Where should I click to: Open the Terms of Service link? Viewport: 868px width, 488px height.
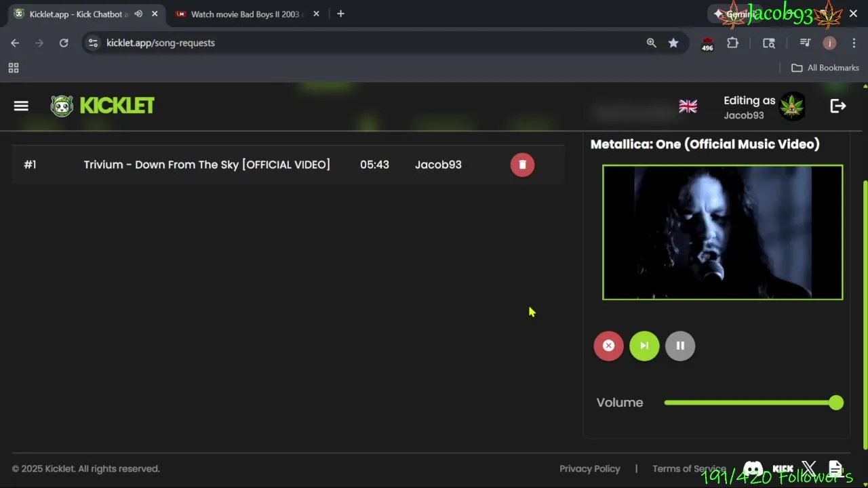tap(689, 469)
